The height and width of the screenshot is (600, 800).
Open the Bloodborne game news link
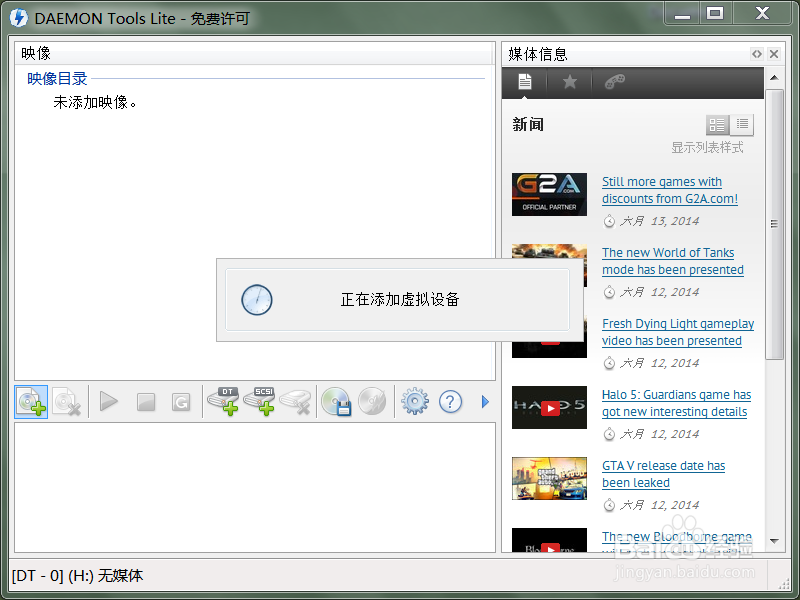[x=677, y=537]
